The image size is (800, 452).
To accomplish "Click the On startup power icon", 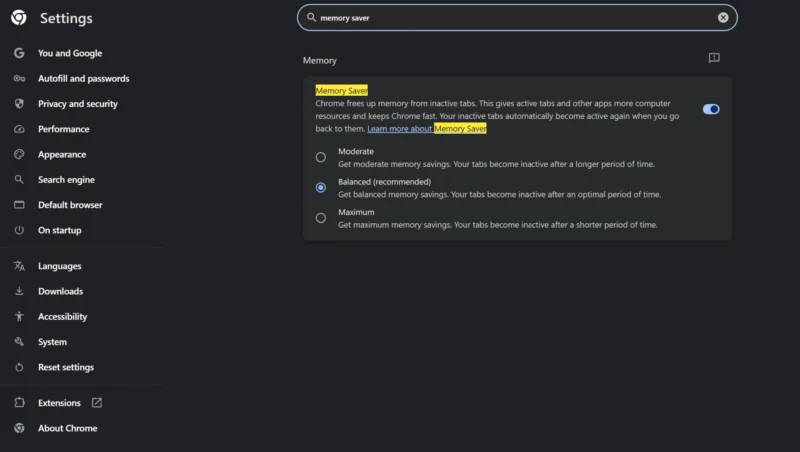I will coord(19,230).
